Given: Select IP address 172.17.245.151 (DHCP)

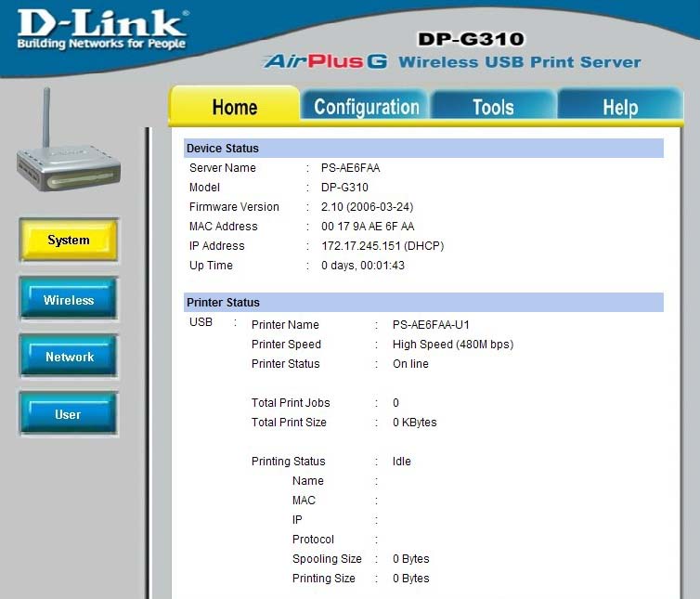Looking at the screenshot, I should click(382, 246).
